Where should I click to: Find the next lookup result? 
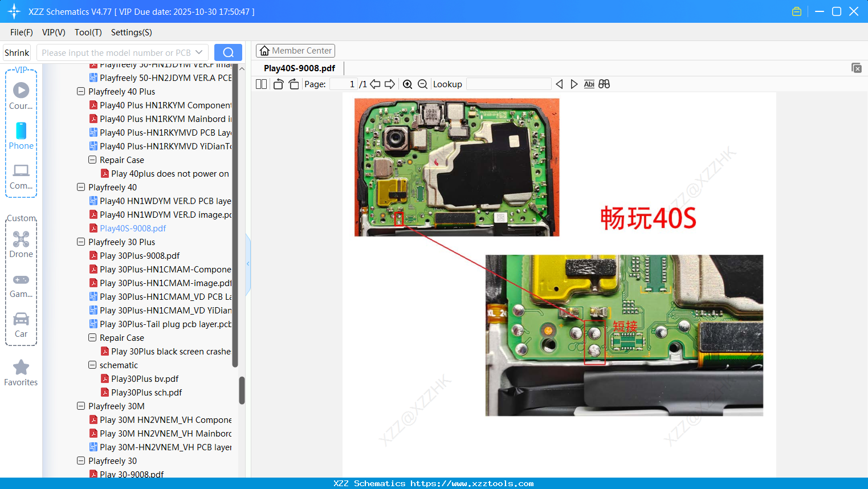coord(574,84)
